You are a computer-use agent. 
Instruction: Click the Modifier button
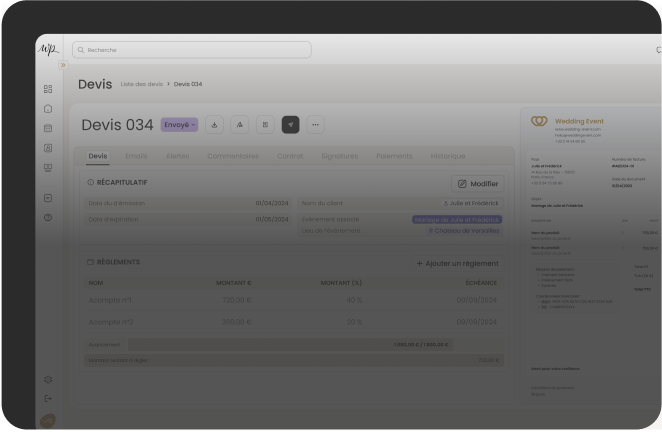coord(478,184)
